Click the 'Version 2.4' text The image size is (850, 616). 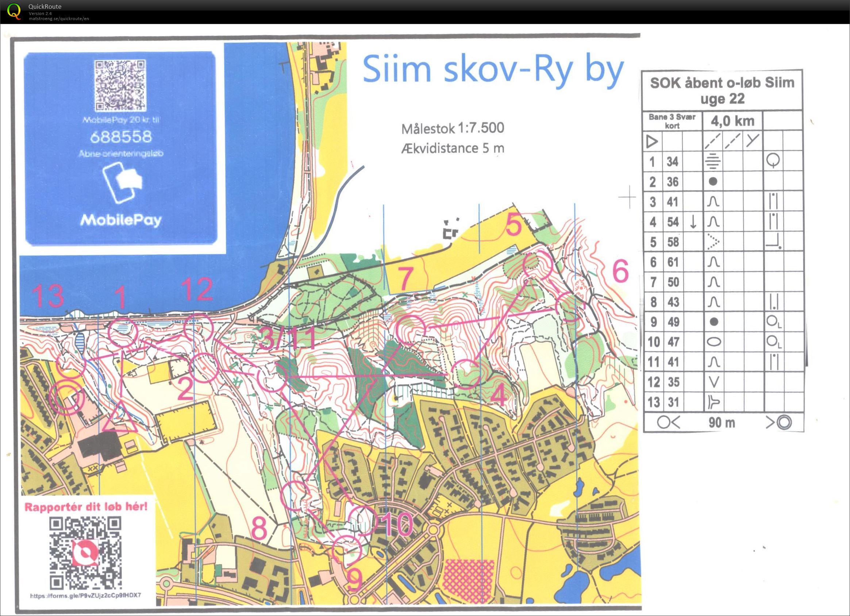pyautogui.click(x=40, y=14)
